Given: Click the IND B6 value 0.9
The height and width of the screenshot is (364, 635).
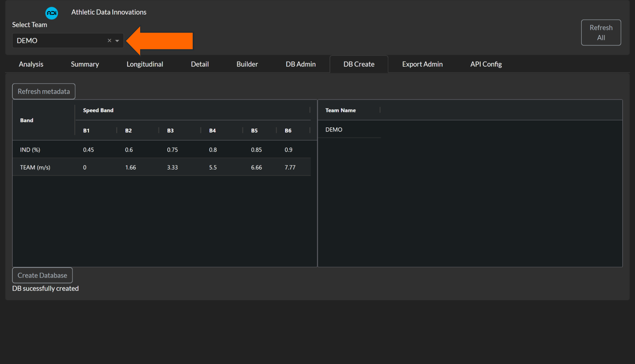Looking at the screenshot, I should [288, 150].
